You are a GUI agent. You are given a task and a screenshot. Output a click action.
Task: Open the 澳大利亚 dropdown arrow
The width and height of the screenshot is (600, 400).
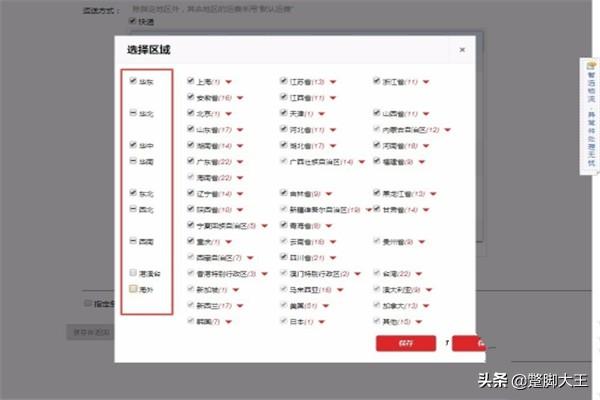click(429, 290)
